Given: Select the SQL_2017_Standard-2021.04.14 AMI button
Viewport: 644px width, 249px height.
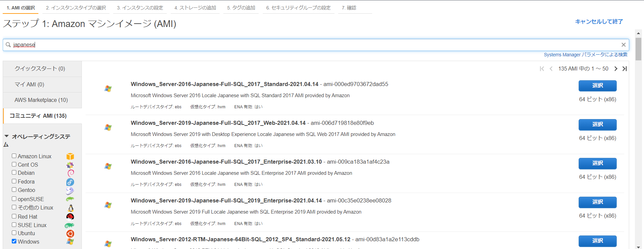Looking at the screenshot, I should [598, 86].
